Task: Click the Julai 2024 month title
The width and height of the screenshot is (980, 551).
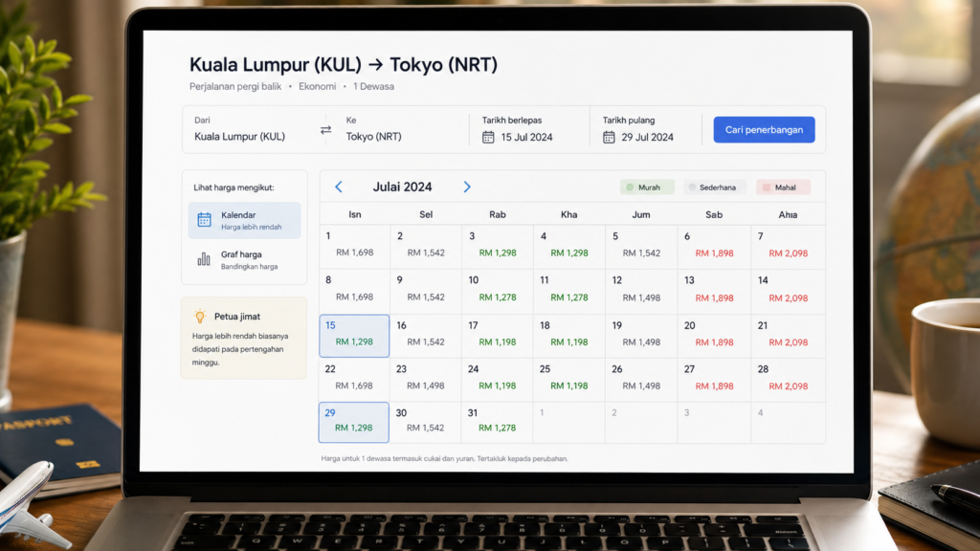Action: (403, 187)
